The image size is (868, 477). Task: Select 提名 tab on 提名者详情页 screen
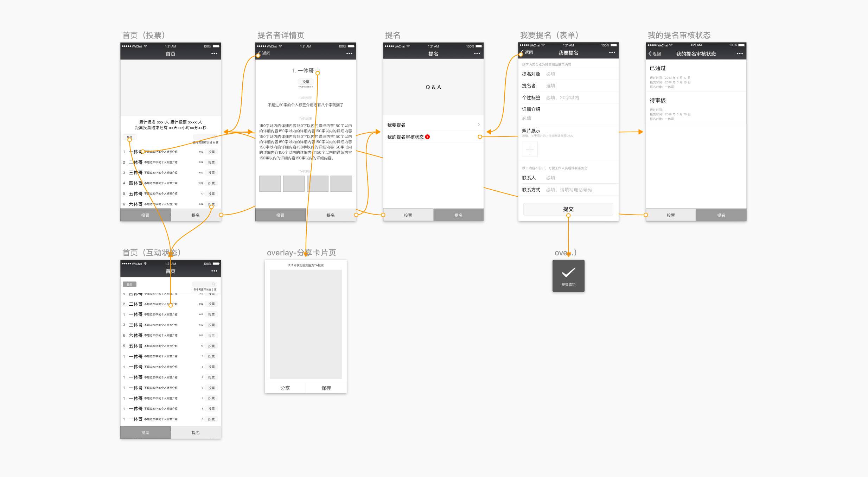[x=331, y=215]
